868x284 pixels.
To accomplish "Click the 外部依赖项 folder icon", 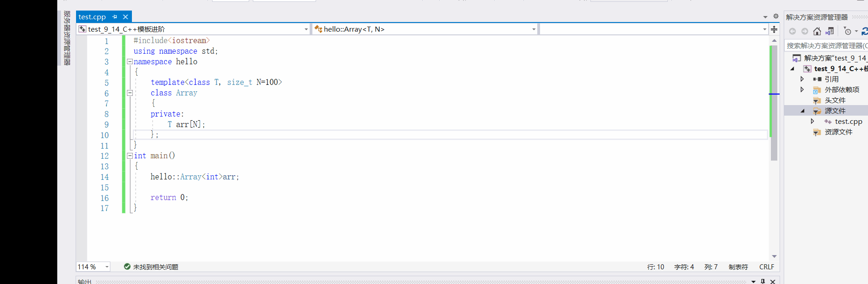I will click(817, 90).
